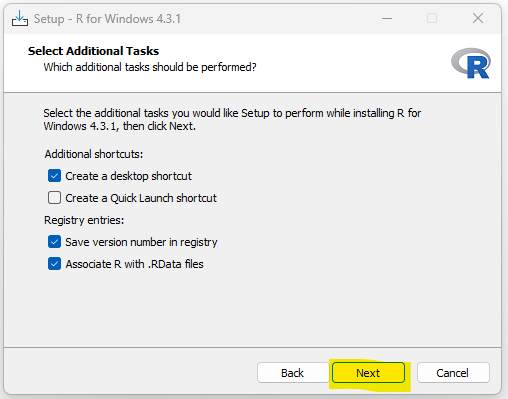This screenshot has width=508, height=399.
Task: Cancel the R installation
Action: 453,373
